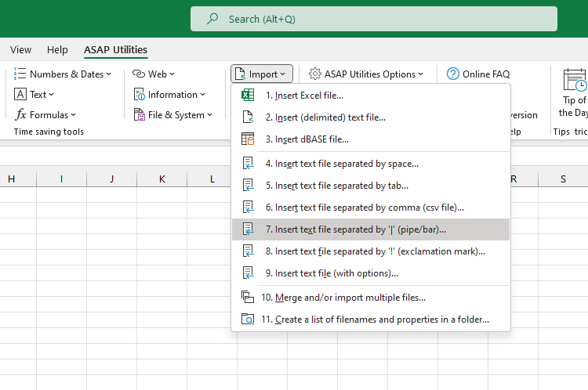Choose 1. Insert Excel file...

tap(371, 96)
